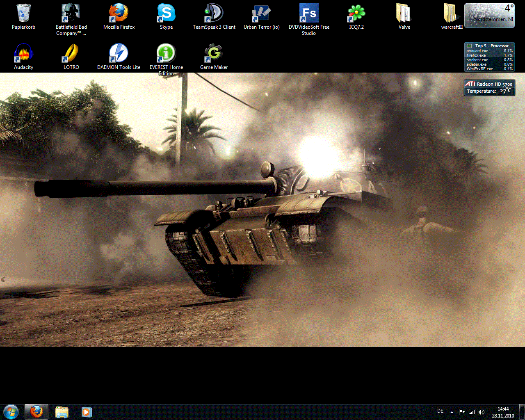This screenshot has height=420, width=525.
Task: Select the warcraftIII folder
Action: 452,17
